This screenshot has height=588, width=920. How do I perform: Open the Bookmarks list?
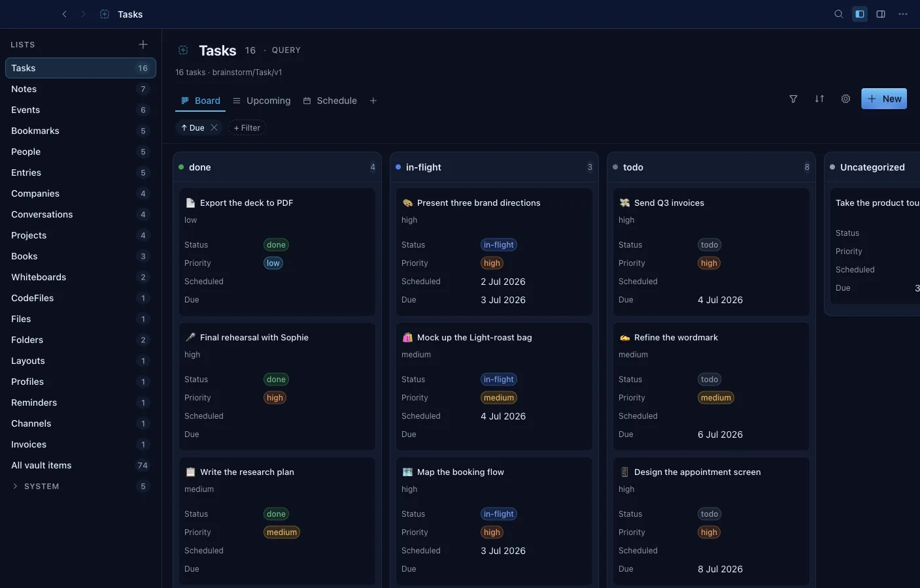pyautogui.click(x=80, y=131)
